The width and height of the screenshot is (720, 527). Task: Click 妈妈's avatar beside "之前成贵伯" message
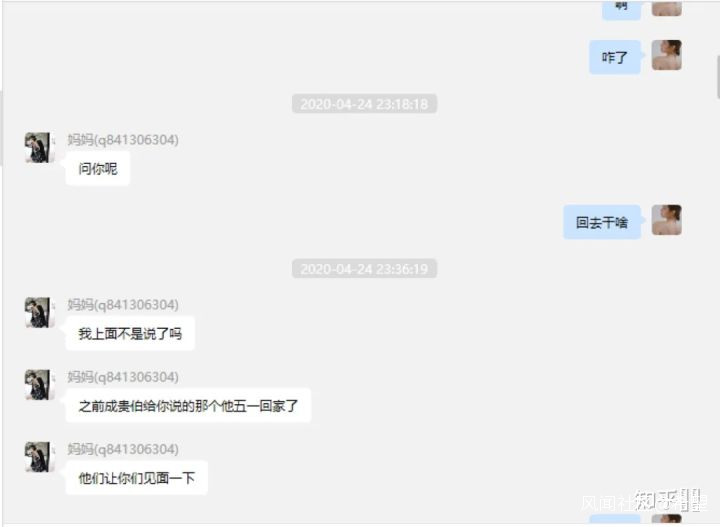(x=39, y=385)
